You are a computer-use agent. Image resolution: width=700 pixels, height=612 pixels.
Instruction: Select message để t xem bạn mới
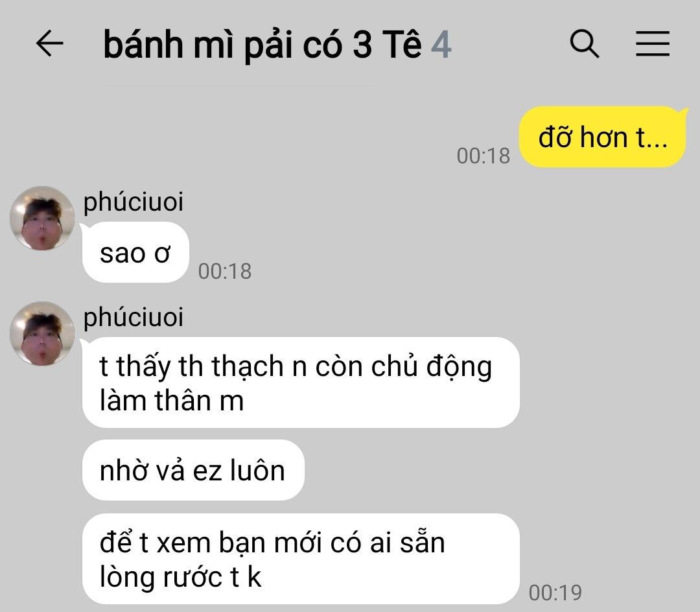(301, 559)
